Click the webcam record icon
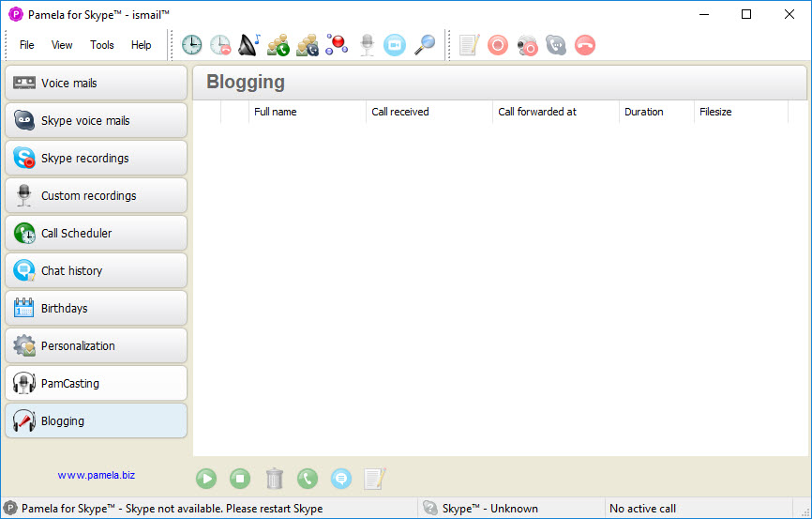Viewport: 812px width, 519px height. (x=527, y=45)
